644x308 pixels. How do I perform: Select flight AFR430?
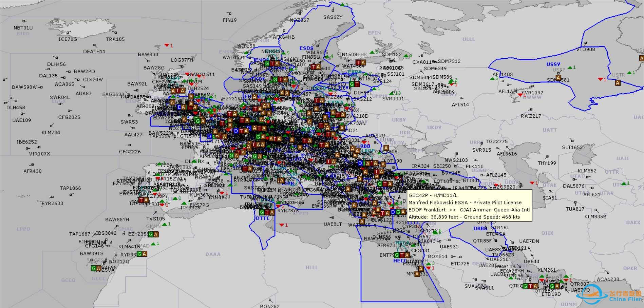pos(33,171)
